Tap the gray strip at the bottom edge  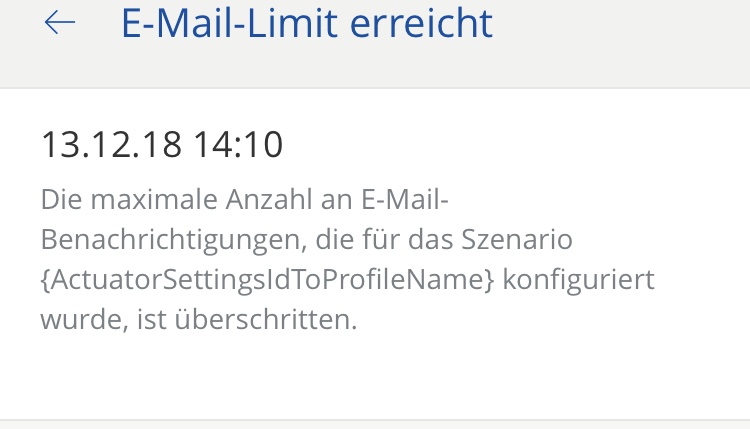tap(375, 425)
